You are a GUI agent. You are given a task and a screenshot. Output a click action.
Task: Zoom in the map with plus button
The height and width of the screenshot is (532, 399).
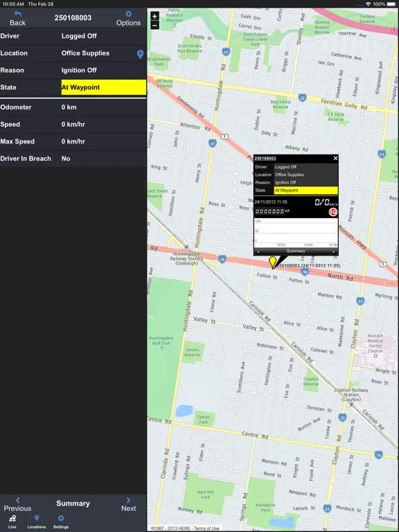pyautogui.click(x=154, y=17)
